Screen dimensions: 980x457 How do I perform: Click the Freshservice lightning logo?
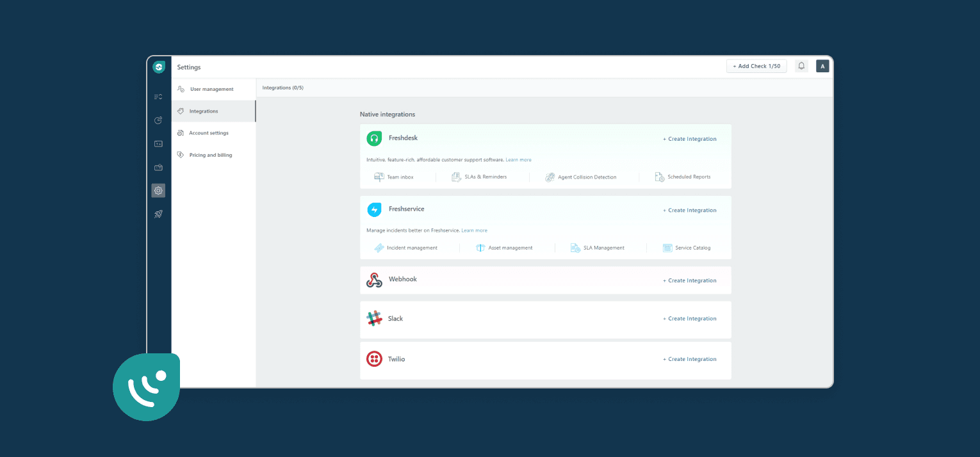click(374, 209)
